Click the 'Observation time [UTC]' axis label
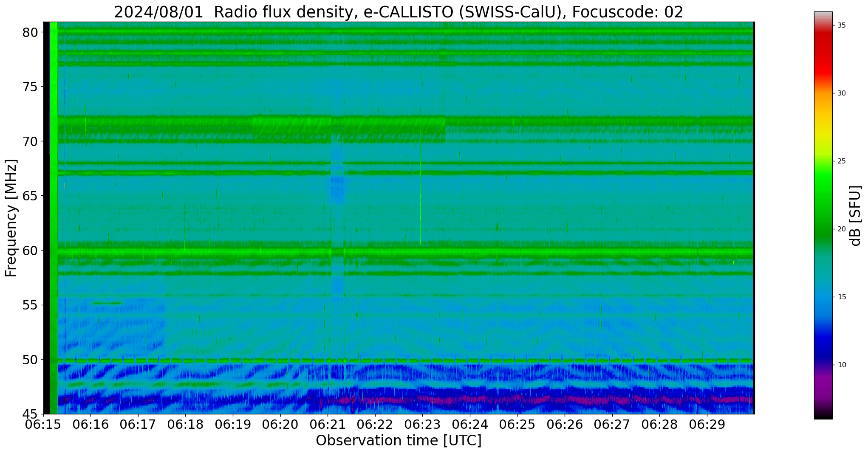Viewport: 868px width, 453px height. (399, 441)
